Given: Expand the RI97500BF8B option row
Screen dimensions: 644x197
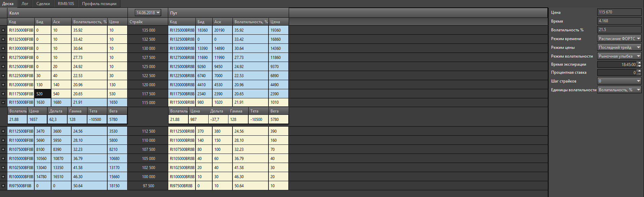Looking at the screenshot, I should (3, 186).
